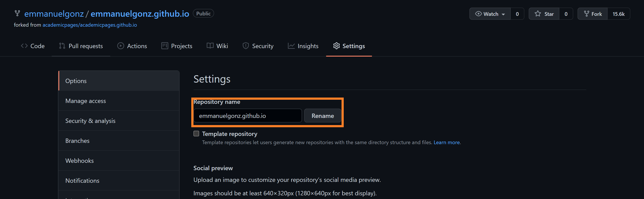Image resolution: width=644 pixels, height=199 pixels.
Task: Click the eye icon in Watch button
Action: click(x=478, y=14)
